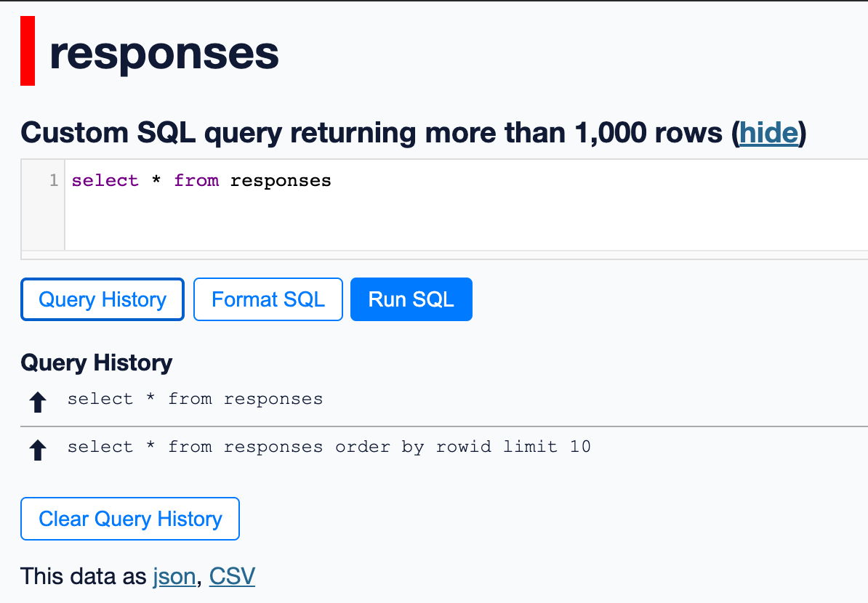Click the query with order by rowid limit 10
Screen dimensions: 868x603
click(329, 447)
